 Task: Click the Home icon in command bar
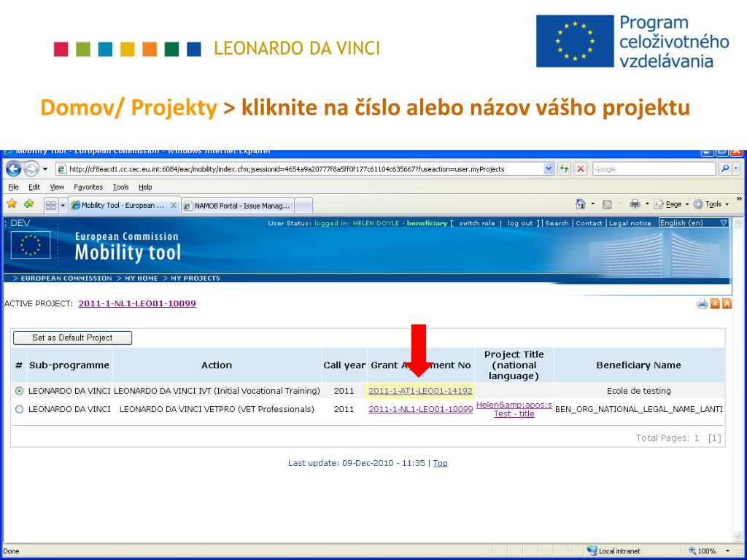click(580, 204)
